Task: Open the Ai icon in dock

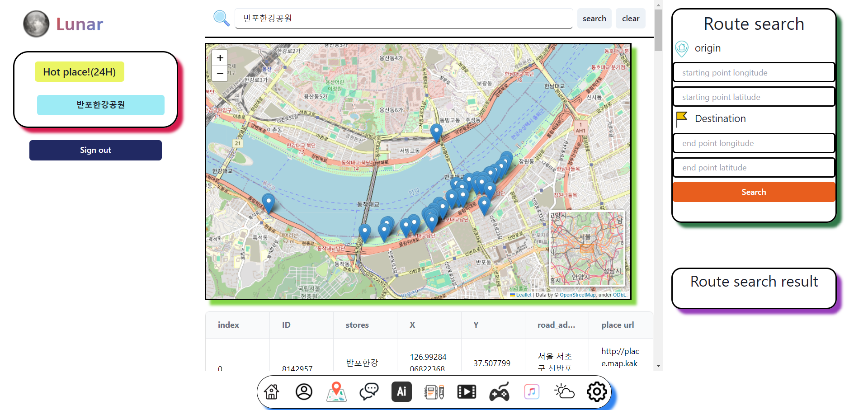Action: click(401, 391)
